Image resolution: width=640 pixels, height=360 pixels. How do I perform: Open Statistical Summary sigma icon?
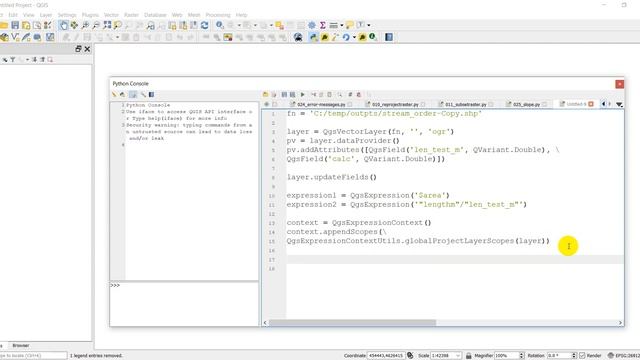[322, 25]
